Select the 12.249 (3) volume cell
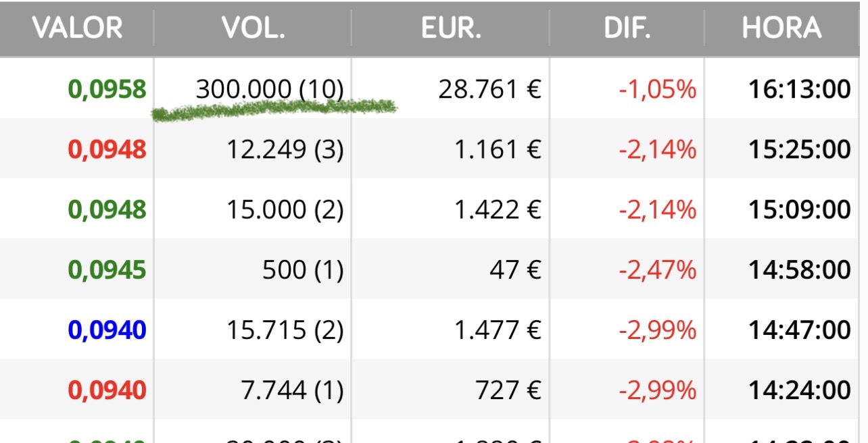Screen dimensions: 868x443 click(284, 149)
